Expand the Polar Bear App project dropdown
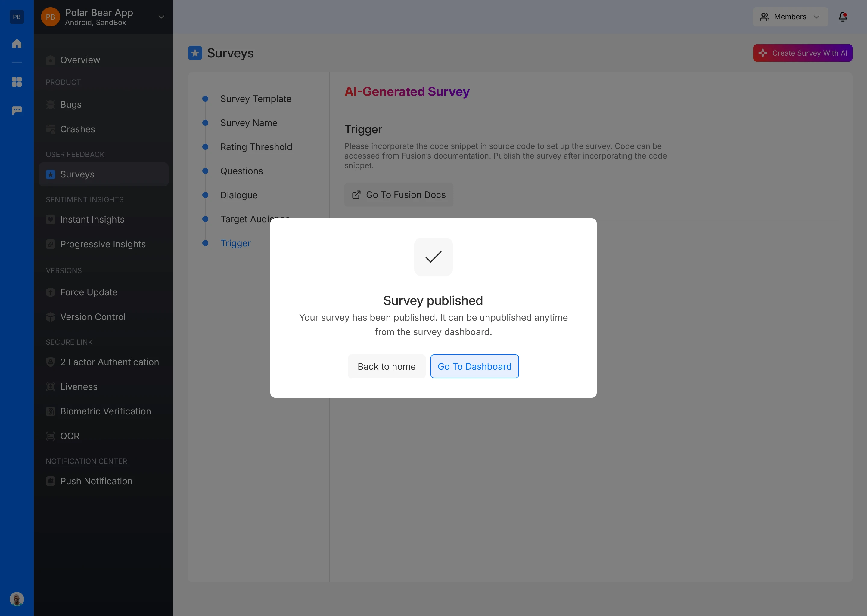Screen dimensions: 867x616 [161, 17]
